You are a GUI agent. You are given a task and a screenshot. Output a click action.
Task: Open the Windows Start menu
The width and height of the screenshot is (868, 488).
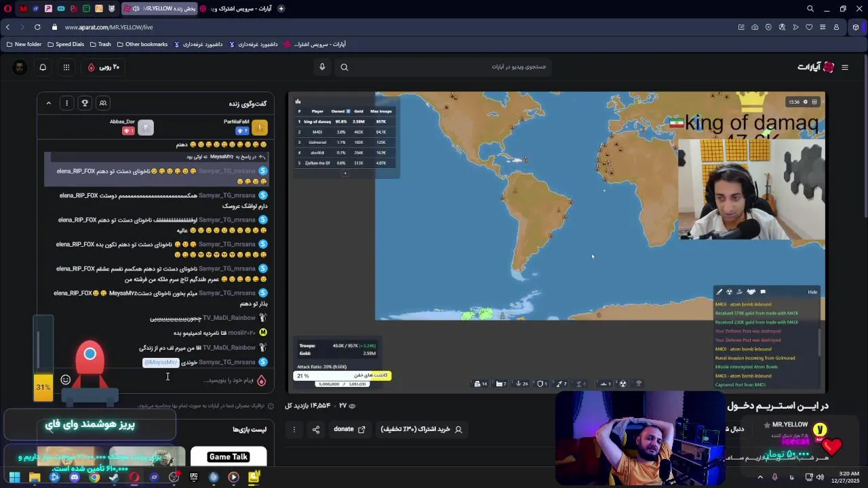pos(14,477)
